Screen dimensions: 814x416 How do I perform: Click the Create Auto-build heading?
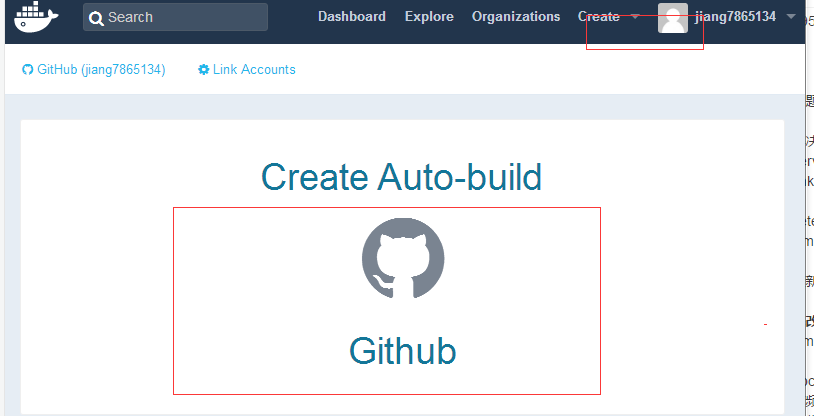(x=401, y=177)
